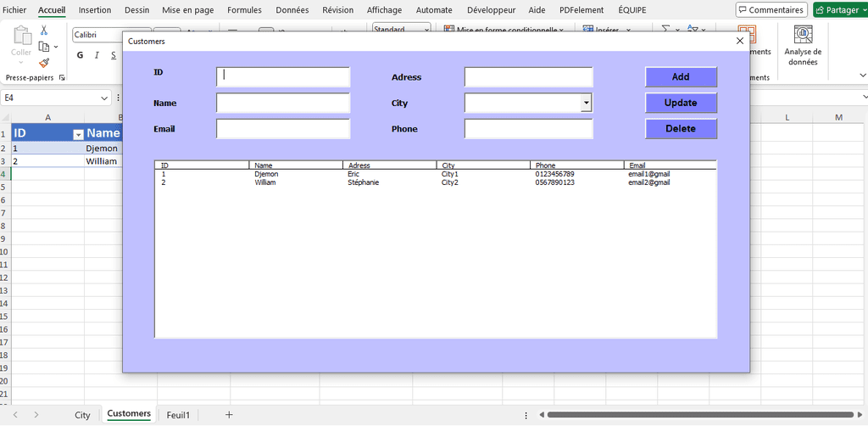Open the Name Box dropdown arrow

104,98
